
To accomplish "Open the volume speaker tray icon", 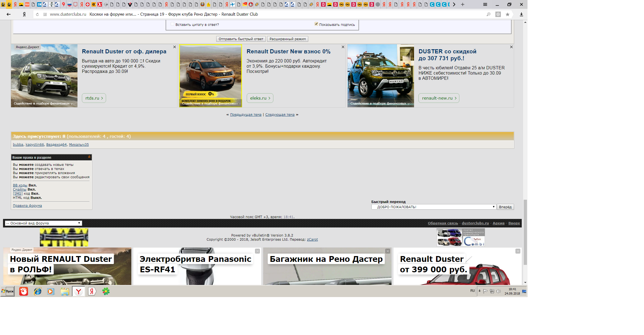I will coord(499,291).
